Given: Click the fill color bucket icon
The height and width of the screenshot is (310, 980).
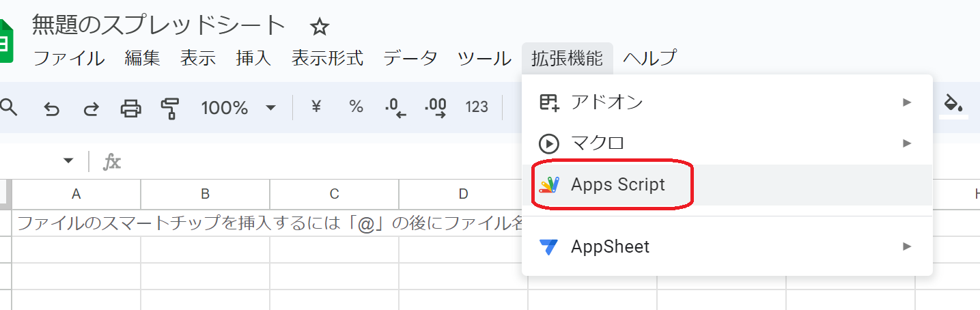Looking at the screenshot, I should (x=953, y=105).
